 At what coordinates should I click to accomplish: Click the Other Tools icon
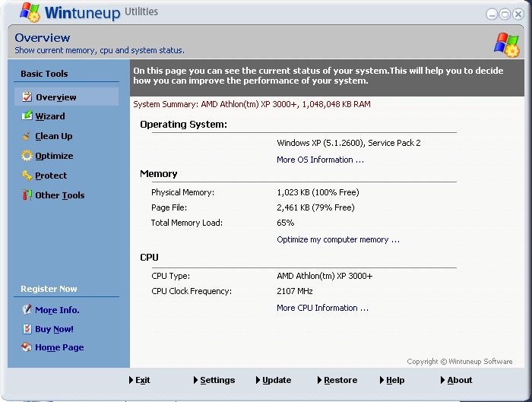click(27, 195)
